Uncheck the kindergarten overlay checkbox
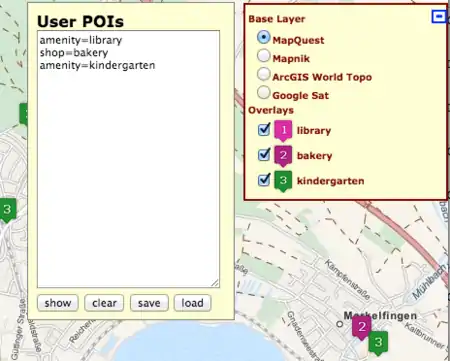Image resolution: width=450 pixels, height=361 pixels. pos(264,180)
